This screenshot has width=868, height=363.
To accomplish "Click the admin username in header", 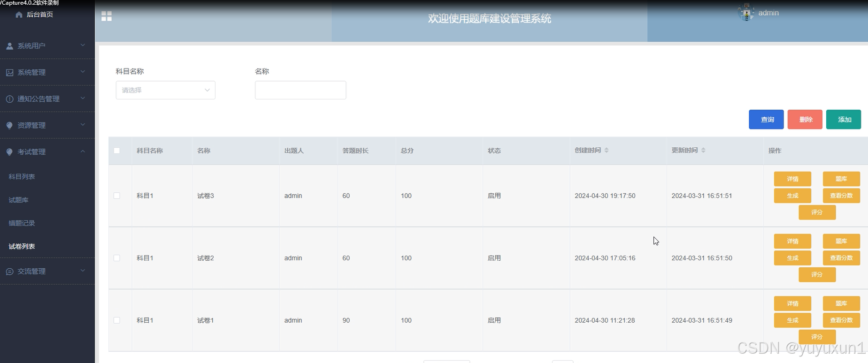I will pyautogui.click(x=768, y=13).
